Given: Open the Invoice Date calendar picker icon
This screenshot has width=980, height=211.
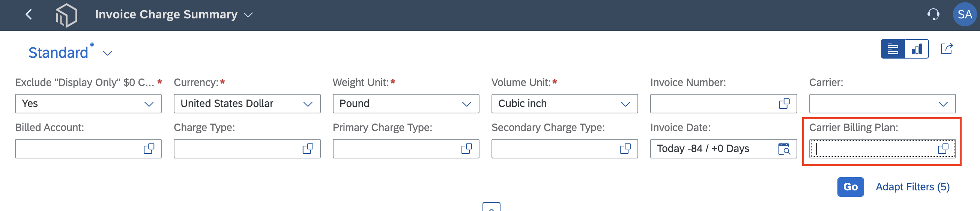Looking at the screenshot, I should coord(784,149).
